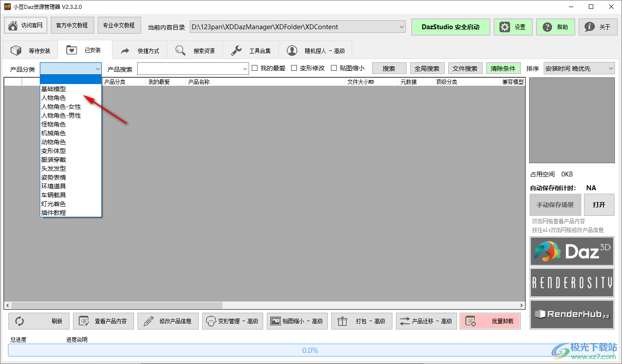This screenshot has height=364, width=622.
Task: Click the transfer arrows icon on 产品迁移 - 高级
Action: (405, 321)
